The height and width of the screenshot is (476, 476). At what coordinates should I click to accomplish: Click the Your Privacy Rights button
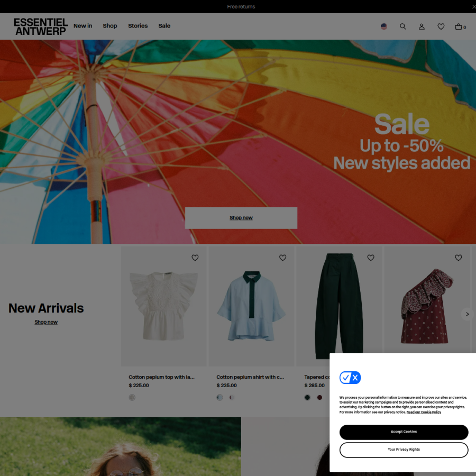tap(404, 450)
